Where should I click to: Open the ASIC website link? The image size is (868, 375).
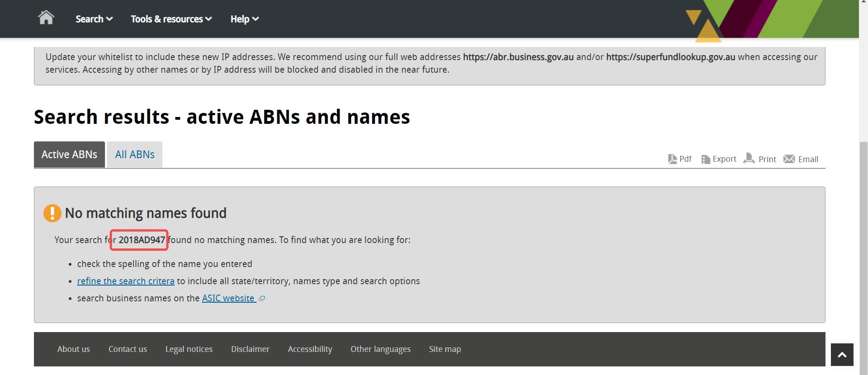tap(228, 298)
